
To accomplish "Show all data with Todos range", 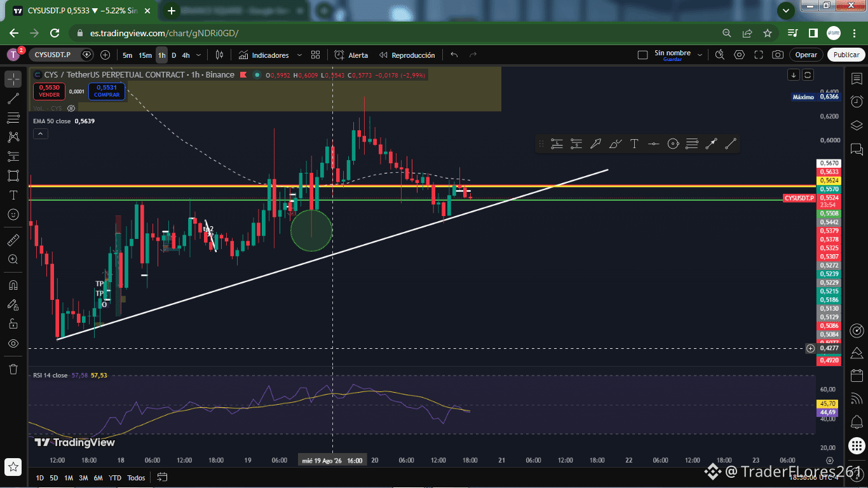I will (x=136, y=478).
